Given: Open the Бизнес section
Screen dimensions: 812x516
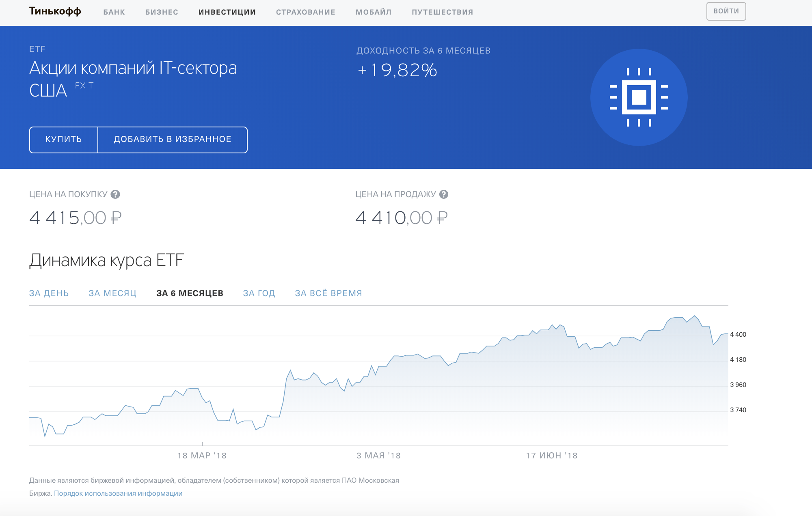Looking at the screenshot, I should (162, 12).
